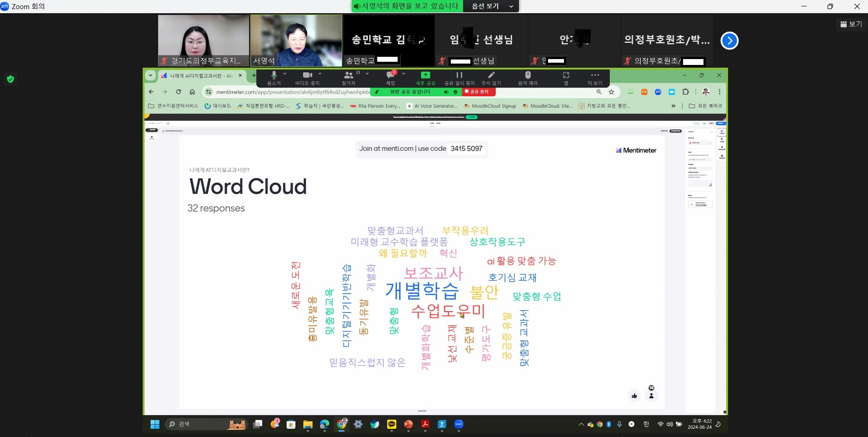Open 원격 제어 remote control
This screenshot has height=437, width=868.
[x=528, y=77]
